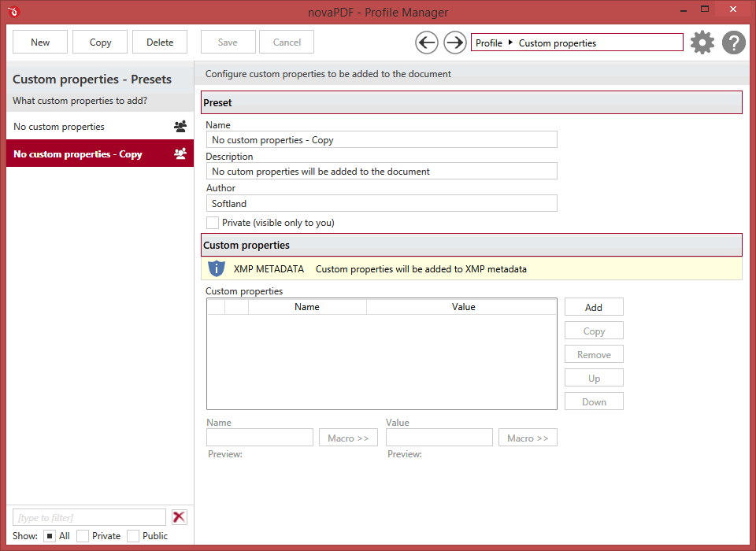Maximize the Profile Manager window

(x=704, y=9)
